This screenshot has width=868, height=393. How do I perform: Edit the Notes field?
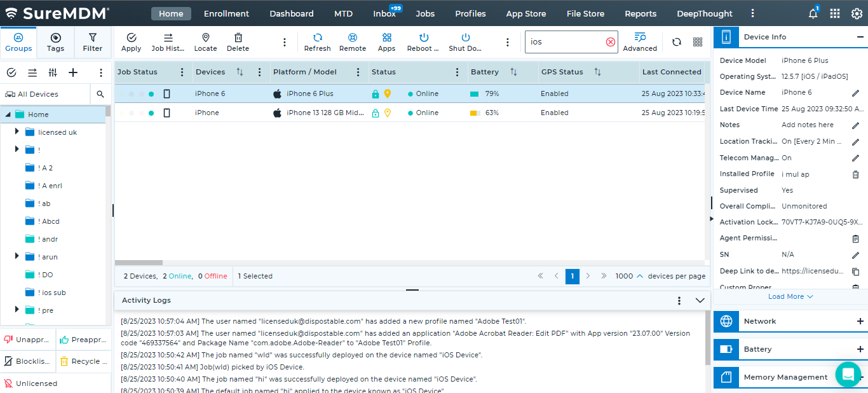coord(856,125)
